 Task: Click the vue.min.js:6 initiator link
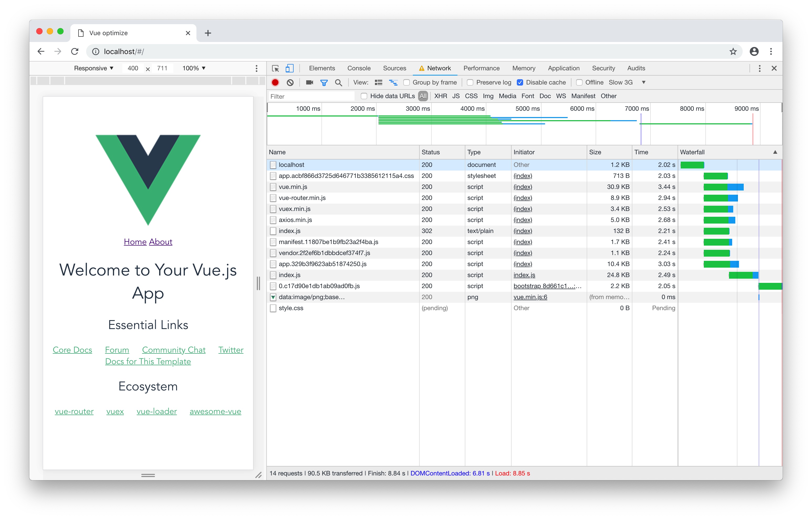tap(530, 297)
